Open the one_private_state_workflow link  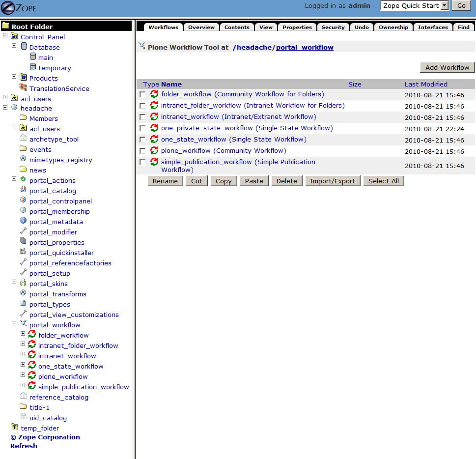(x=247, y=128)
